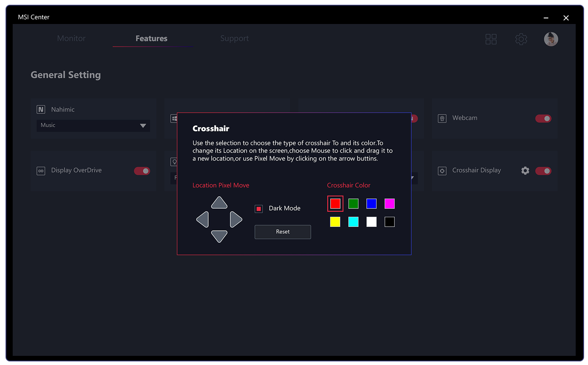Viewport: 588px width, 365px height.
Task: Click the right arrow in Location Pixel Move
Action: (236, 220)
